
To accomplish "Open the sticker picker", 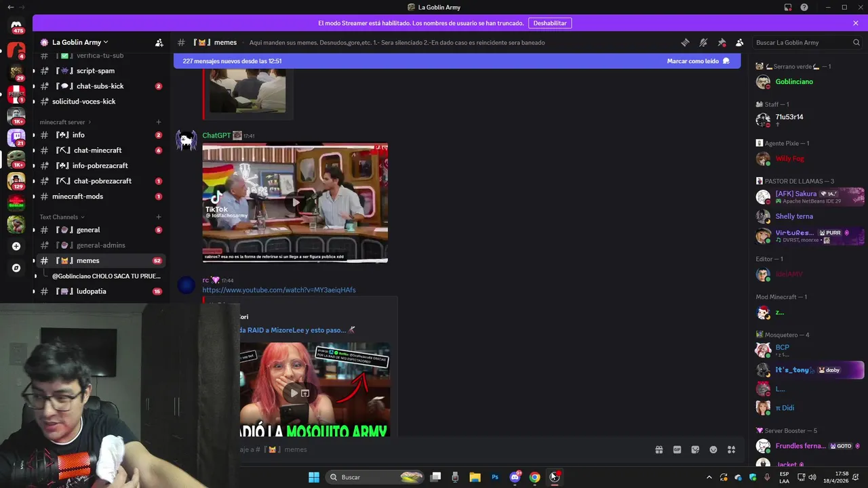I will pyautogui.click(x=695, y=449).
